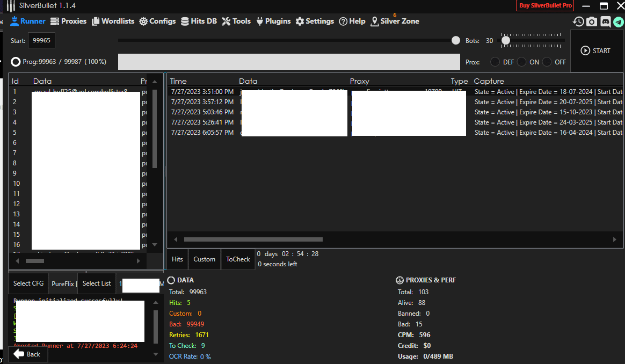This screenshot has width=625, height=364.
Task: Click the hits list right scroll arrow
Action: click(x=614, y=239)
